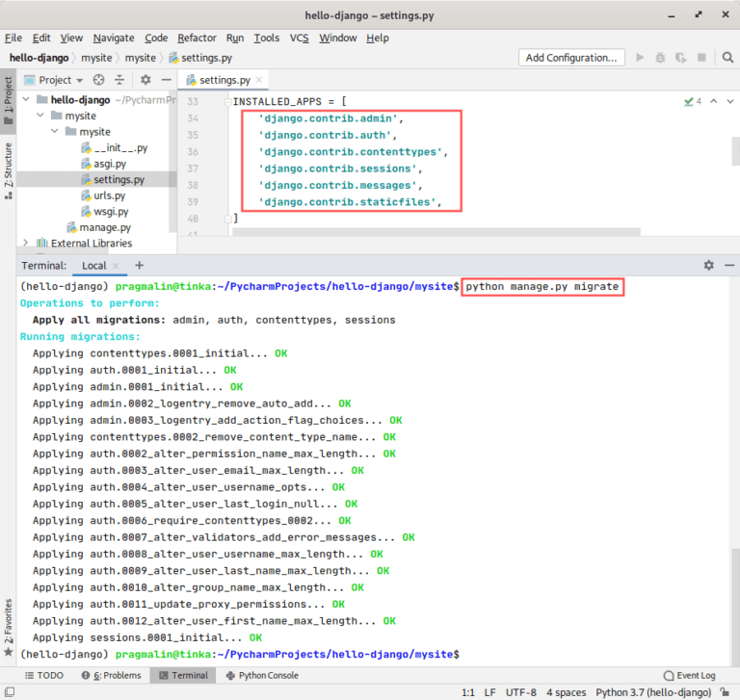Click the lock icon in status bar

(724, 692)
